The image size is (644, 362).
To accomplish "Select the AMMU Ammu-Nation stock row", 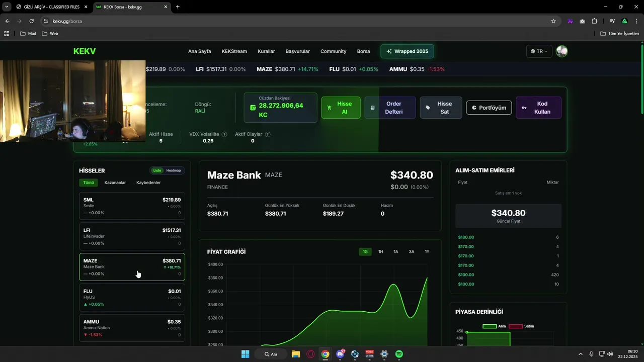I will (132, 328).
